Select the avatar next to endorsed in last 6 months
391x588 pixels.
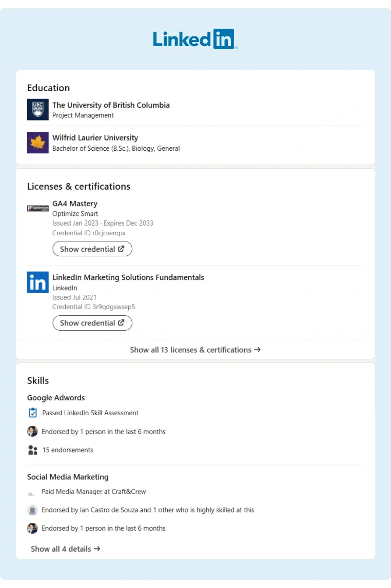point(32,528)
